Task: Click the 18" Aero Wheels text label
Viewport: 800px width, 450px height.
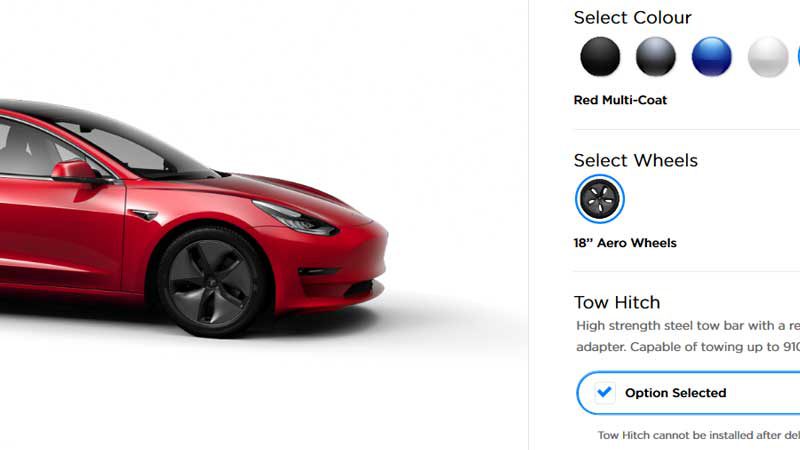Action: 625,243
